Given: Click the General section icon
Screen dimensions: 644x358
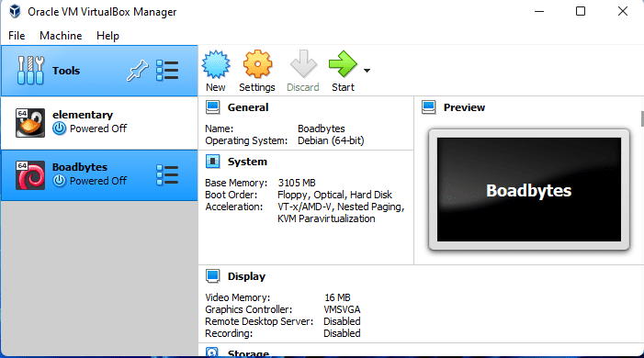Looking at the screenshot, I should [x=213, y=107].
